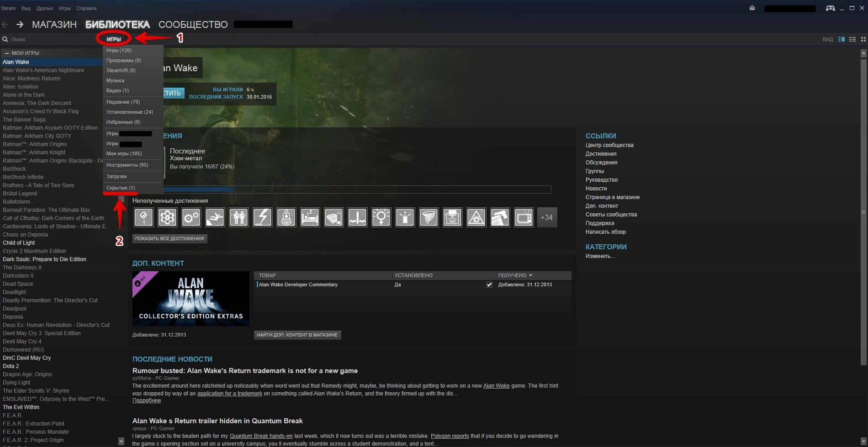The width and height of the screenshot is (868, 447).
Task: Open the two people achievement icon
Action: point(238,217)
